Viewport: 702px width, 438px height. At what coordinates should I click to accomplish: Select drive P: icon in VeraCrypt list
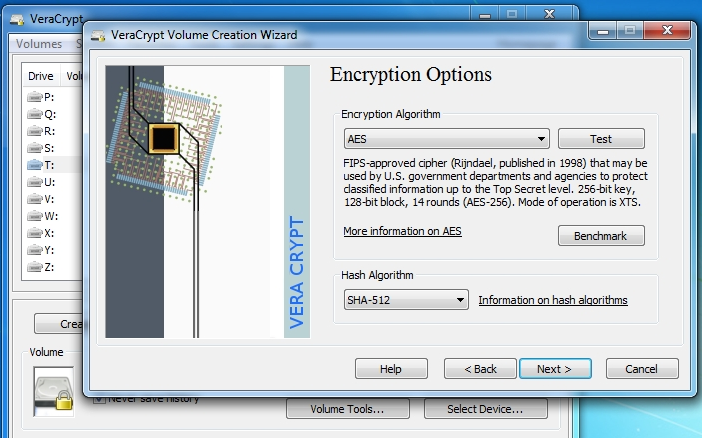pos(34,97)
